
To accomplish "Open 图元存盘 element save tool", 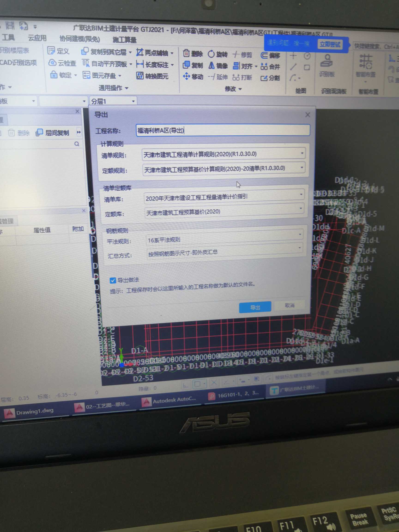I will coord(102,76).
